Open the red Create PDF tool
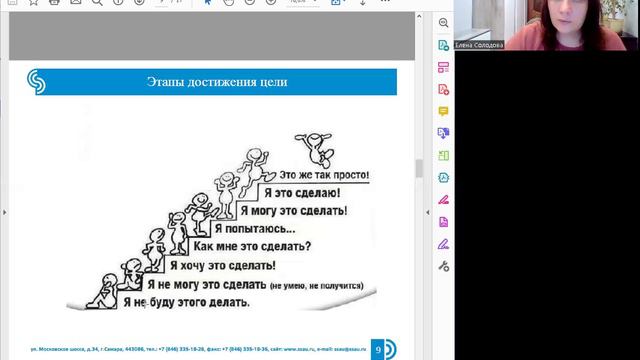640x360 pixels. [x=444, y=89]
